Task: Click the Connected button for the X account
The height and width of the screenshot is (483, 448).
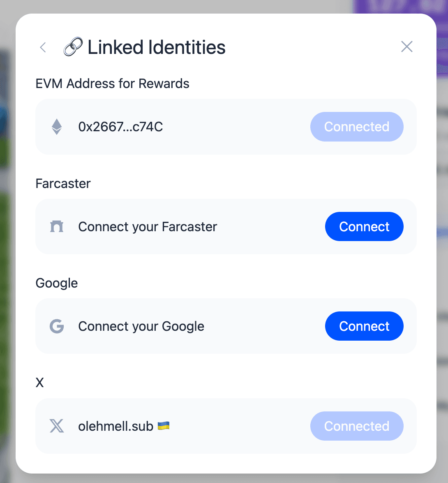Action: (x=357, y=426)
